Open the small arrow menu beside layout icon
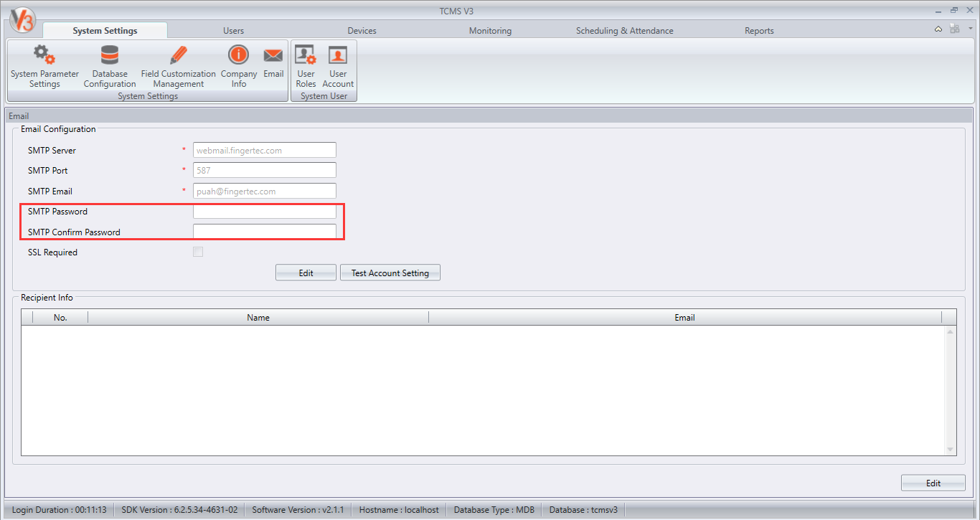The height and width of the screenshot is (520, 980). pos(970,29)
